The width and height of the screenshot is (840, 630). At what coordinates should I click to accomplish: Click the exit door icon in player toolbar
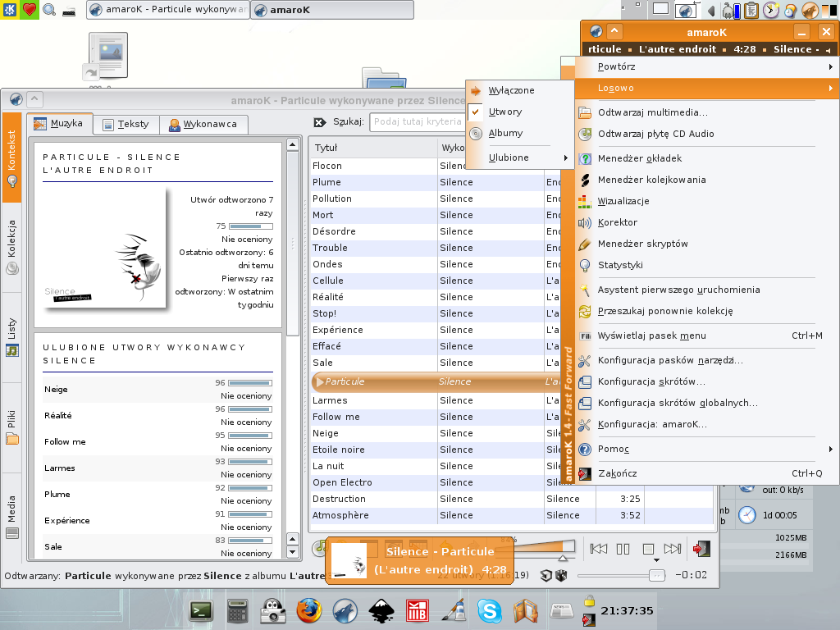(701, 549)
